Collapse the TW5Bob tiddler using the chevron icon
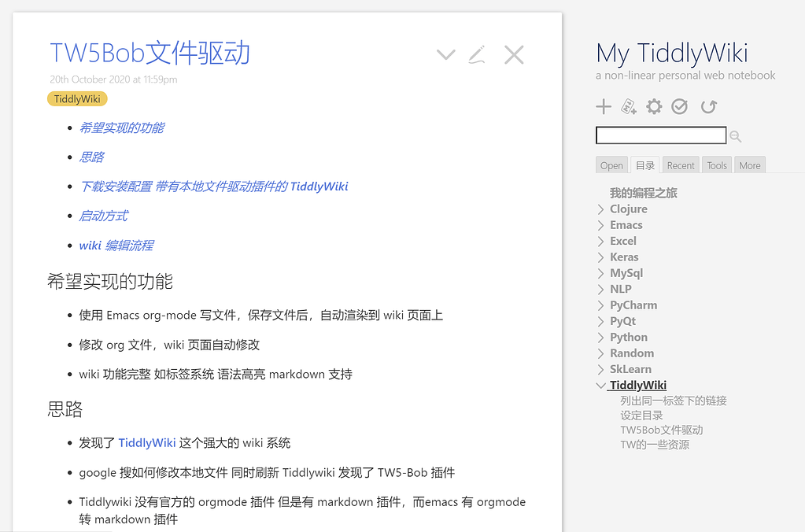The image size is (805, 532). tap(445, 54)
